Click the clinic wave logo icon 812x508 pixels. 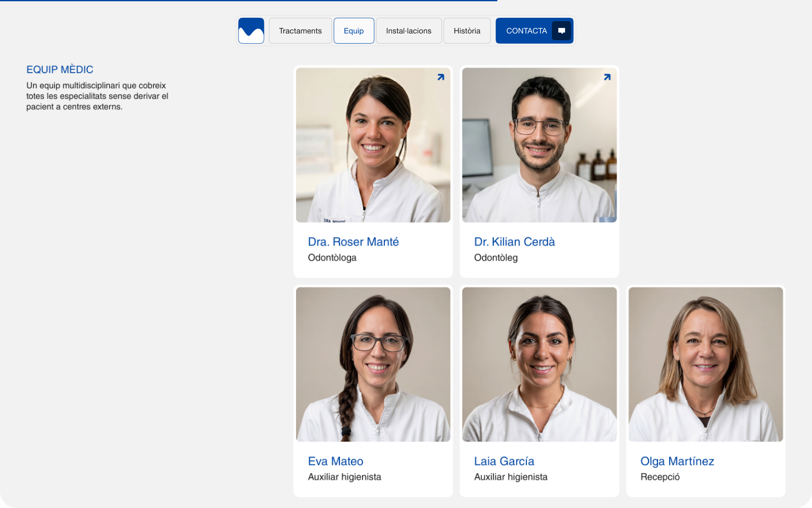click(x=251, y=30)
